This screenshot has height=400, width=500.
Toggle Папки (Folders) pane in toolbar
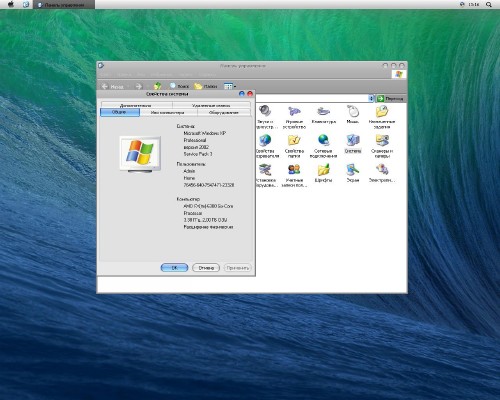(x=206, y=86)
